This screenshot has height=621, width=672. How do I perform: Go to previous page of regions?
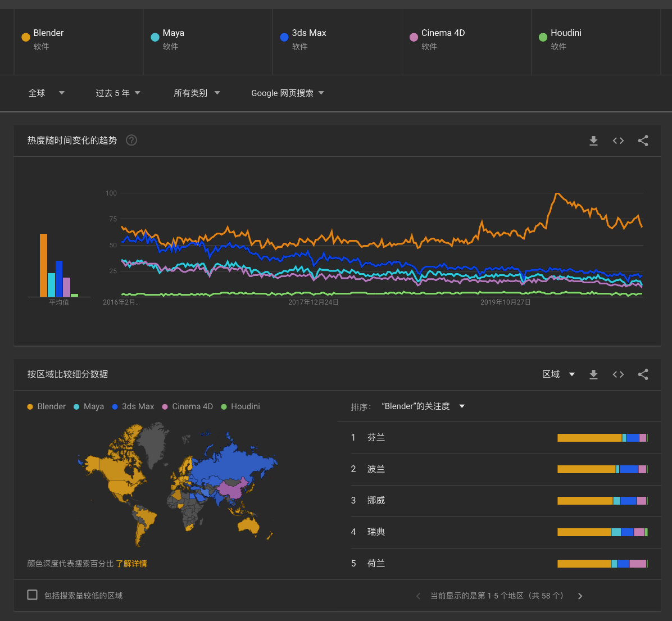[418, 596]
